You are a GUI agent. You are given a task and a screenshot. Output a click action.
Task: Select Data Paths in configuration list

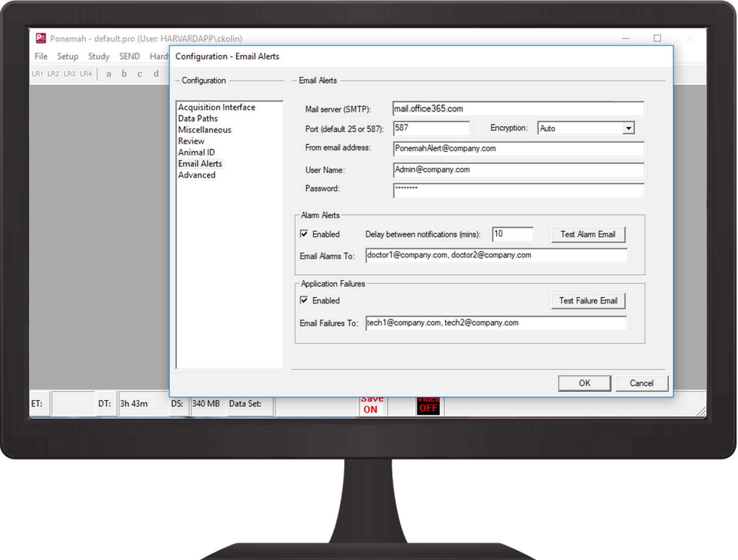tap(198, 118)
